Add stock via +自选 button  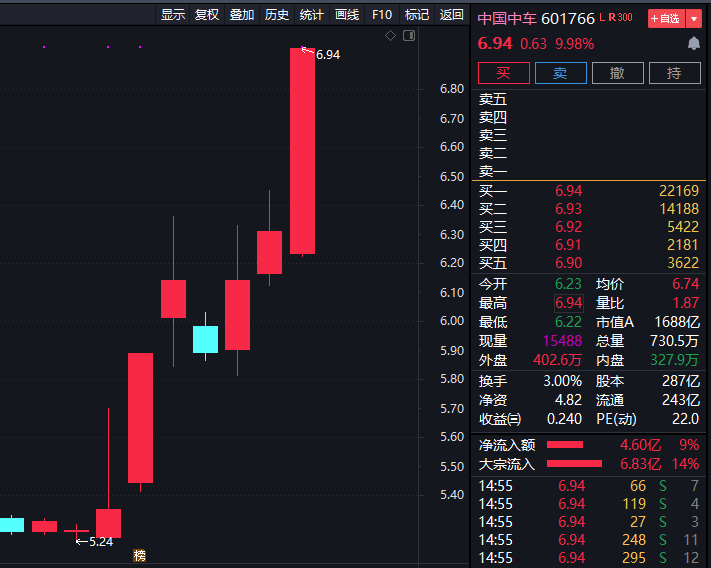tap(666, 19)
